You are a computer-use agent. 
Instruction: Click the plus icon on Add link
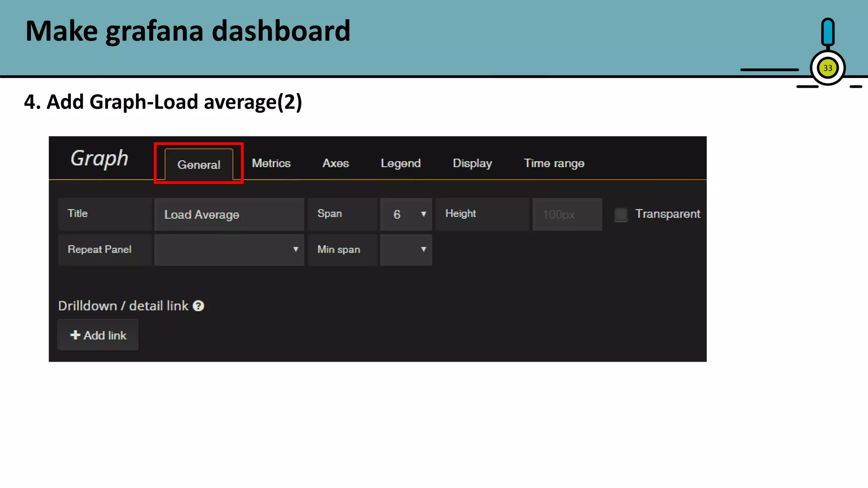click(x=75, y=335)
